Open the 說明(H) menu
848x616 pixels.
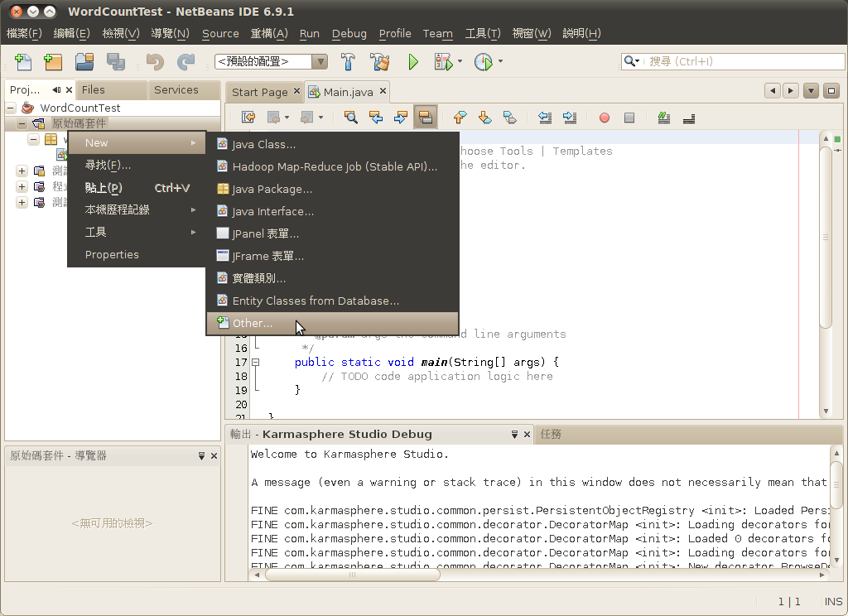581,33
